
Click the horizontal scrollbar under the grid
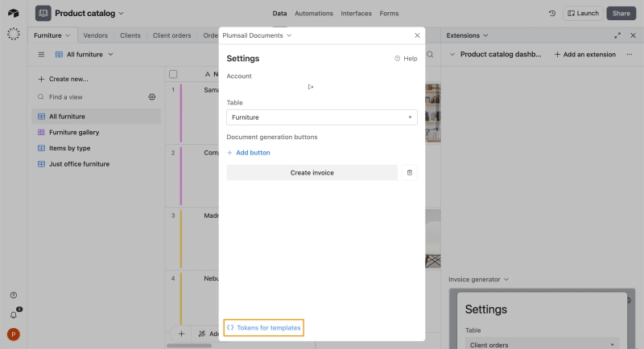(x=189, y=346)
